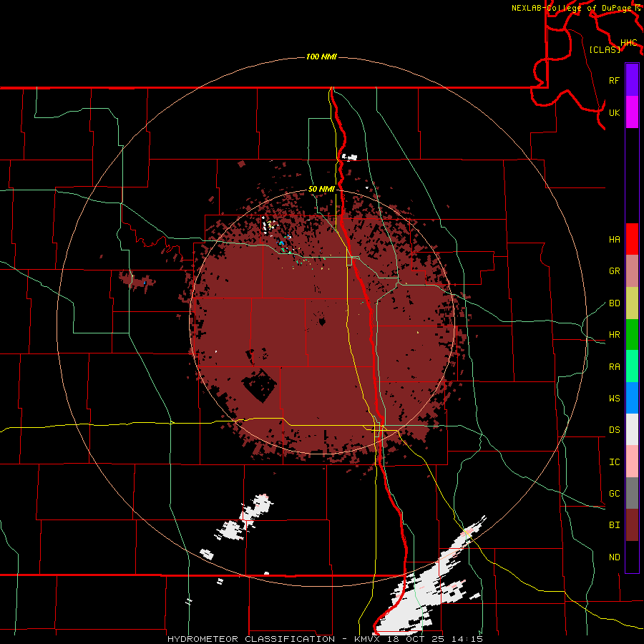The height and width of the screenshot is (644, 644).
Task: Click the 50 NMI range ring label
Action: (321, 189)
